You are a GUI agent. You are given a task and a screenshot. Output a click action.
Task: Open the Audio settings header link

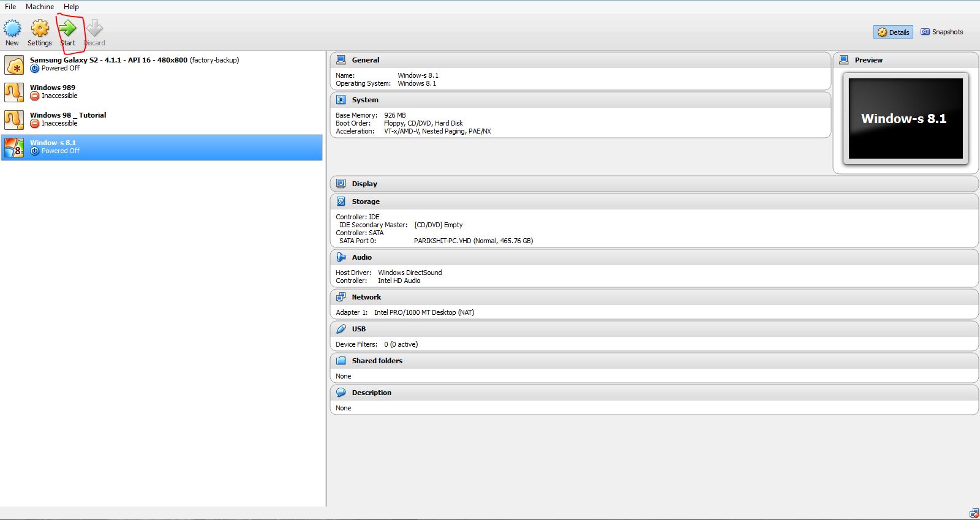(362, 257)
